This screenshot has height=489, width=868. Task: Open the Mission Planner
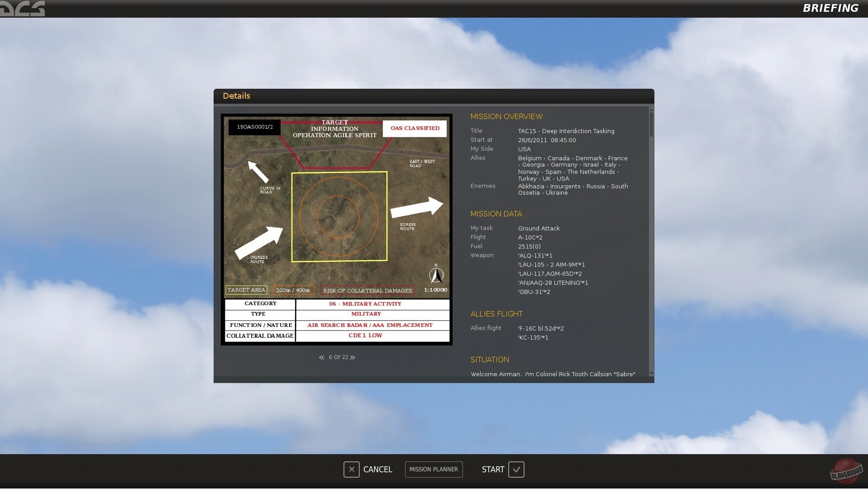(x=433, y=470)
